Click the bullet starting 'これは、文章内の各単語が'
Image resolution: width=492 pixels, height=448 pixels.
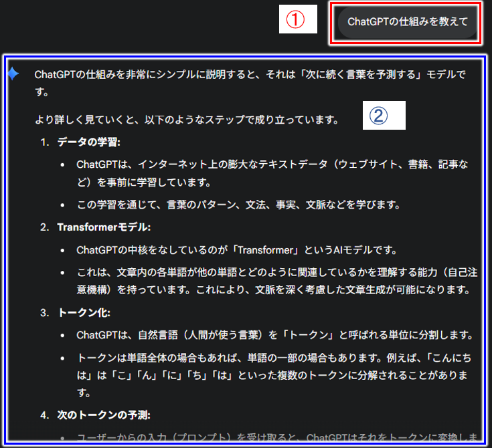277,281
